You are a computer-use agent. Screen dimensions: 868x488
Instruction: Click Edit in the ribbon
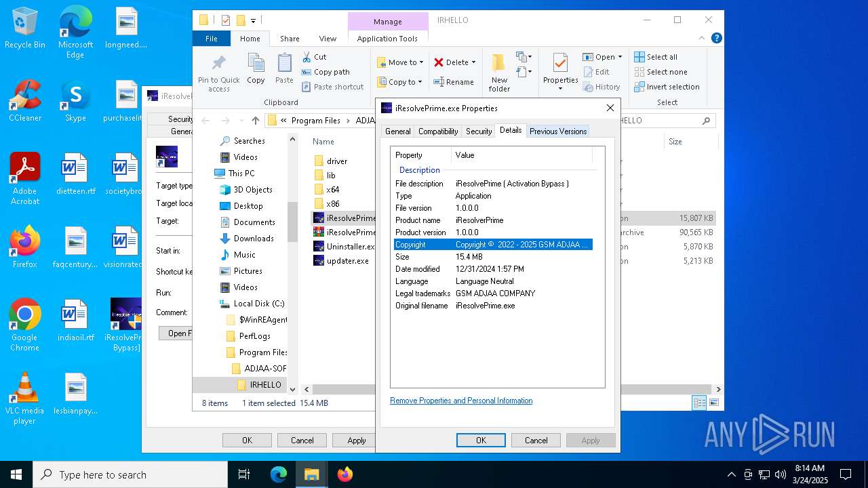(x=595, y=72)
